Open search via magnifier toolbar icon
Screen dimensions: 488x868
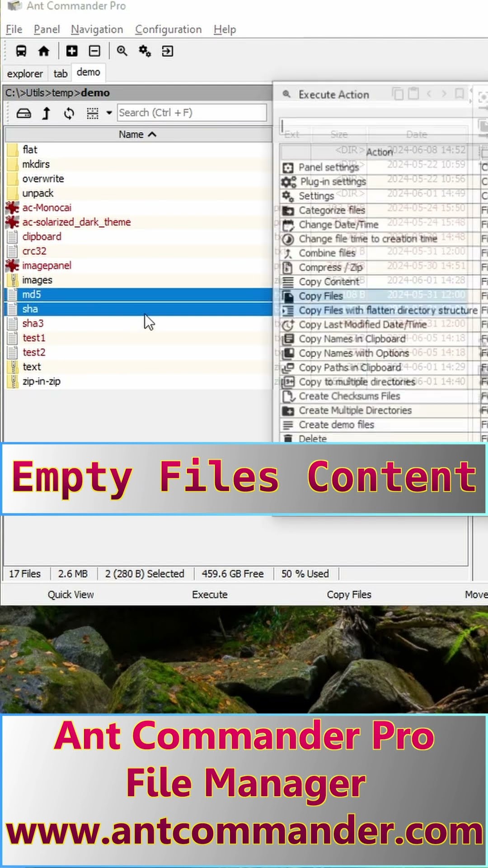coord(122,51)
